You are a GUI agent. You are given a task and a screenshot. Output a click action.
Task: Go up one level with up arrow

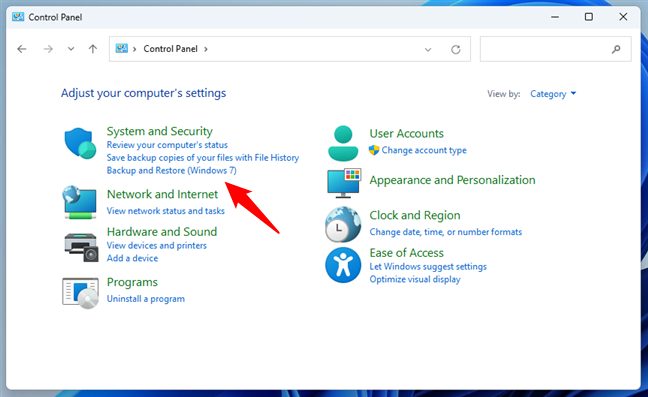(x=93, y=49)
